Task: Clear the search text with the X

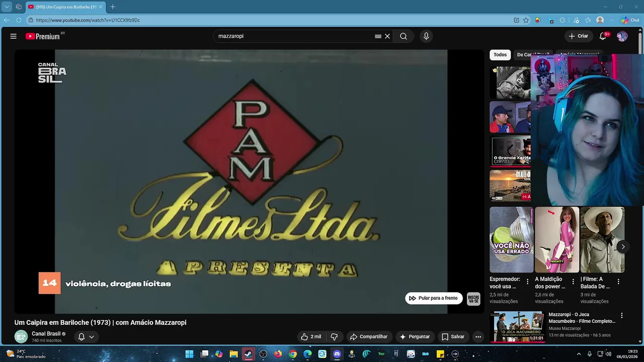Action: tap(387, 36)
